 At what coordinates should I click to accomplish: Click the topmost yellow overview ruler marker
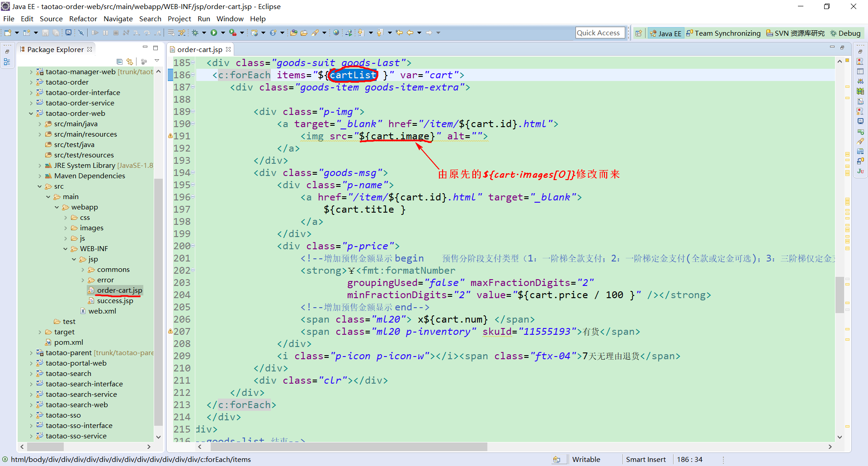pyautogui.click(x=847, y=86)
